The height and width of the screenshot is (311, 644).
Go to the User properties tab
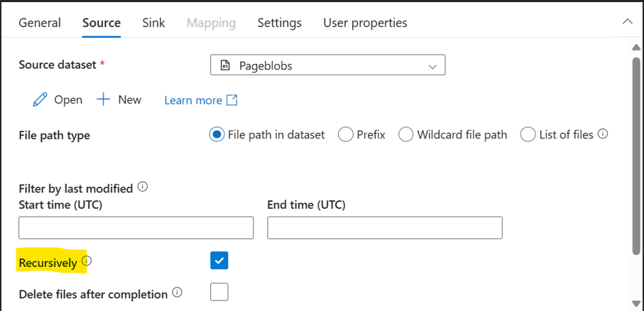pos(365,23)
